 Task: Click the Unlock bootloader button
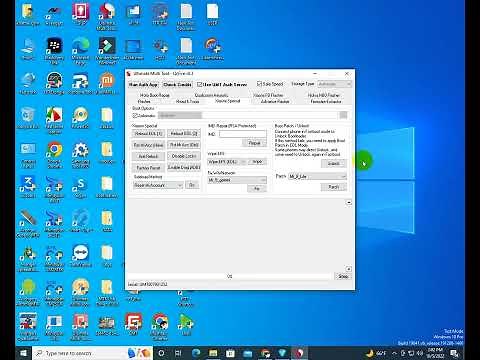pyautogui.click(x=334, y=164)
